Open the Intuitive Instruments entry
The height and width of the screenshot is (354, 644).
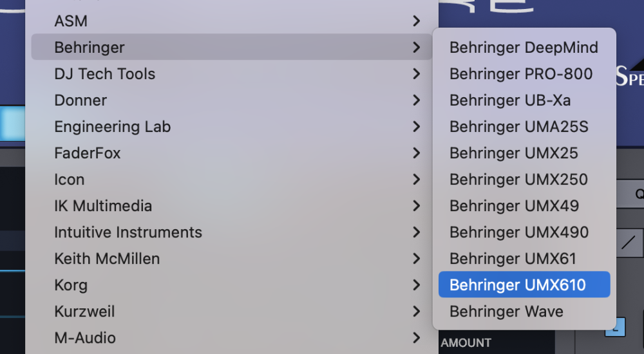pyautogui.click(x=128, y=232)
